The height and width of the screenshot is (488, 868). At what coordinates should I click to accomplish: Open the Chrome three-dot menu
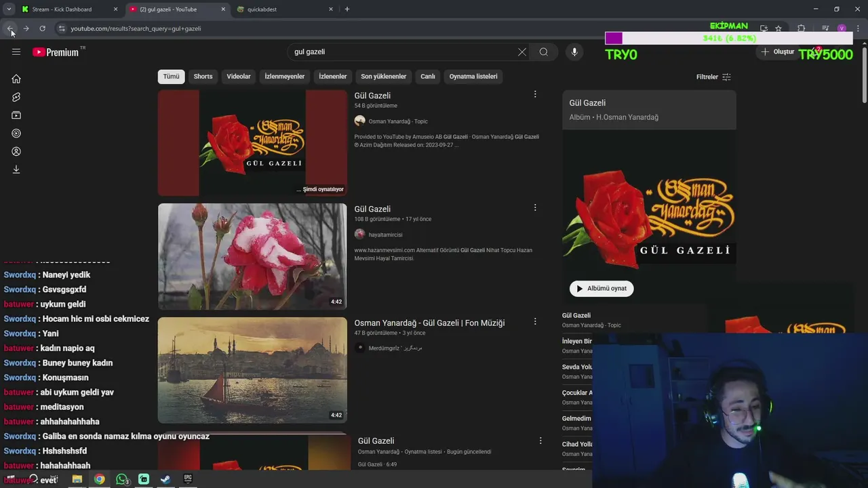[859, 28]
